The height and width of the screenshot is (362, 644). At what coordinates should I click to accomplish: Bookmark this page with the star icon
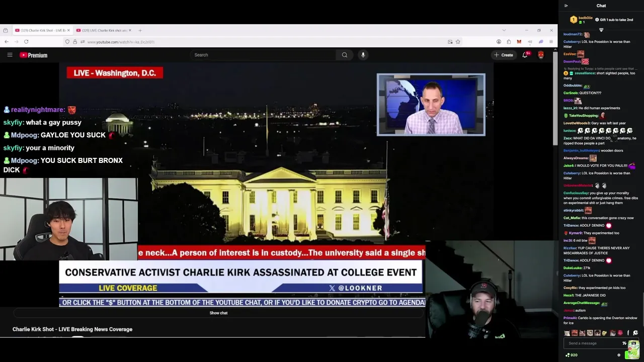click(458, 42)
